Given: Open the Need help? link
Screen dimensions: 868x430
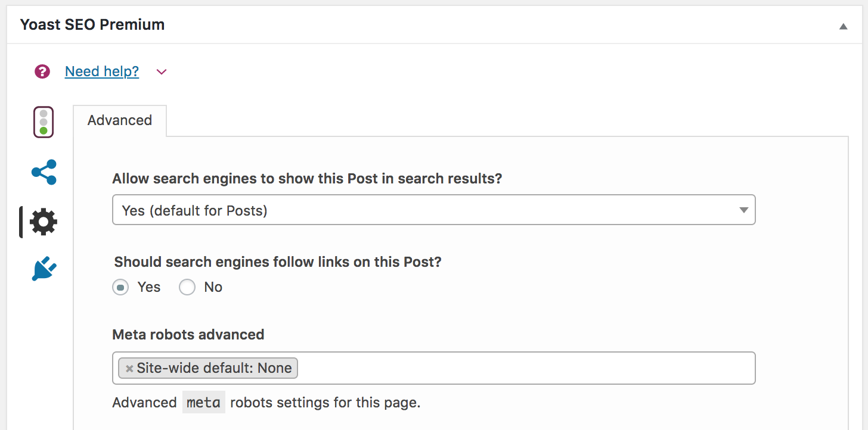Looking at the screenshot, I should (102, 71).
